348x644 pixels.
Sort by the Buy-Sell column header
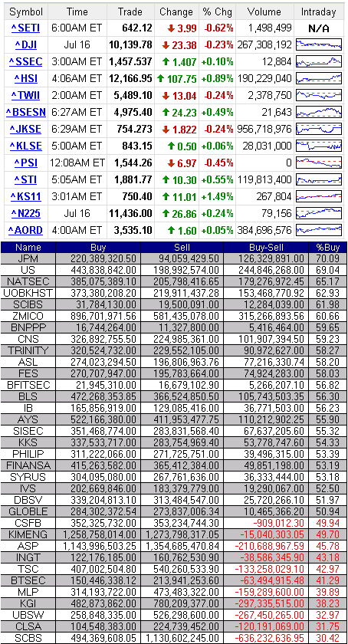pyautogui.click(x=266, y=248)
